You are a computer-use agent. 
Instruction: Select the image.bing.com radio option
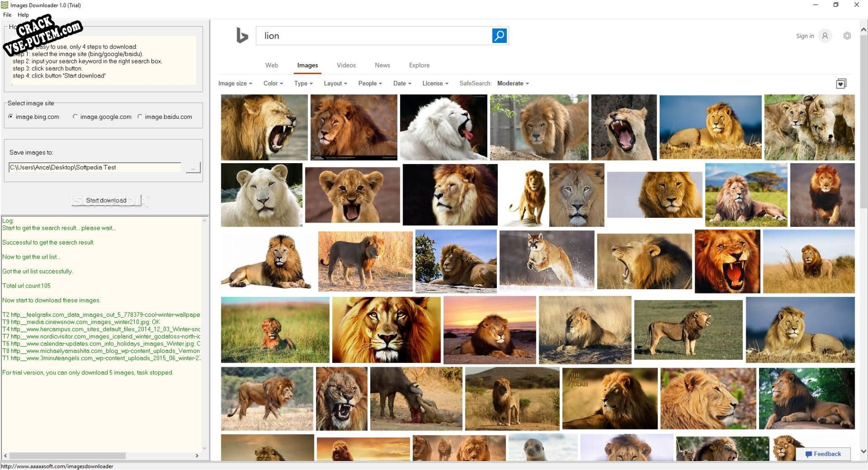pos(11,117)
